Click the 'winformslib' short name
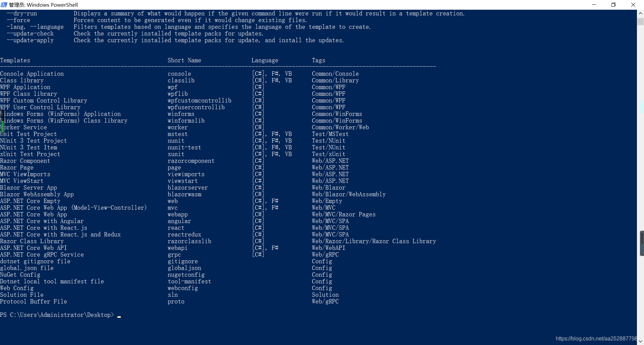 pos(186,121)
